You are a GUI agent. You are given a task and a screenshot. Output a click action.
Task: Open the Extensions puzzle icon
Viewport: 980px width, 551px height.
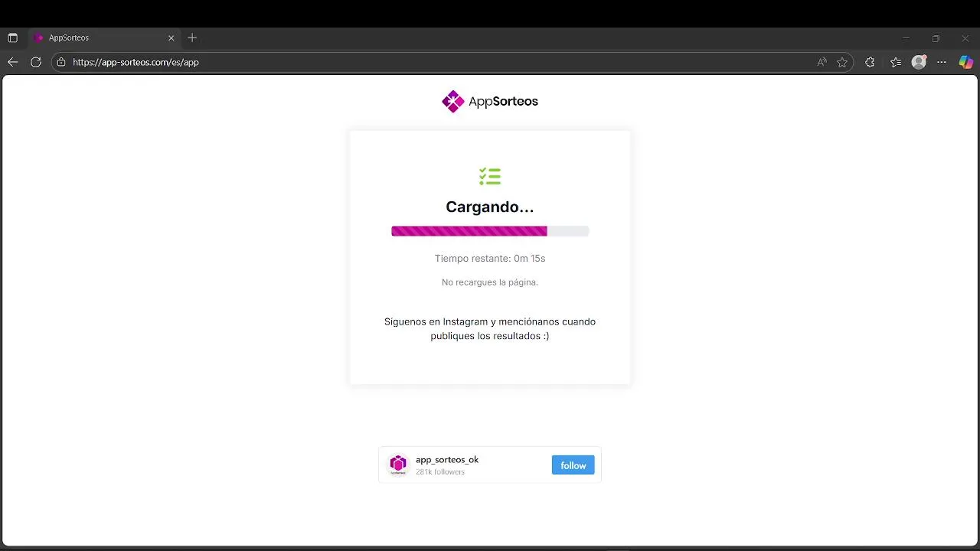870,62
